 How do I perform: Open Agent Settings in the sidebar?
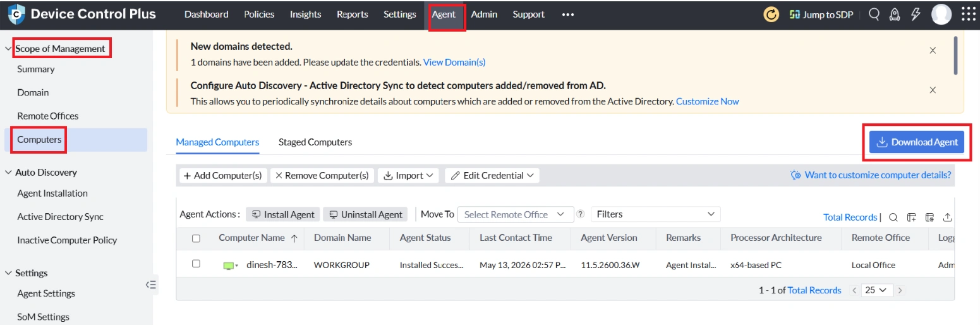coord(46,293)
